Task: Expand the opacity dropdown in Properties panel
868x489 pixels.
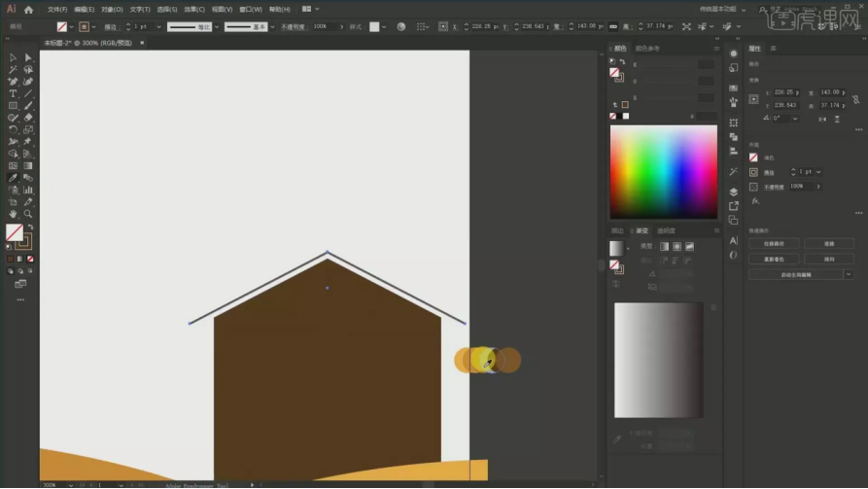Action: pyautogui.click(x=816, y=186)
